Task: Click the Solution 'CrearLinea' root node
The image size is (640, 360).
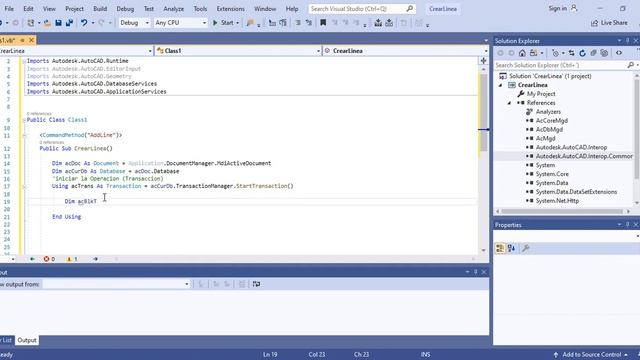Action: click(x=550, y=76)
